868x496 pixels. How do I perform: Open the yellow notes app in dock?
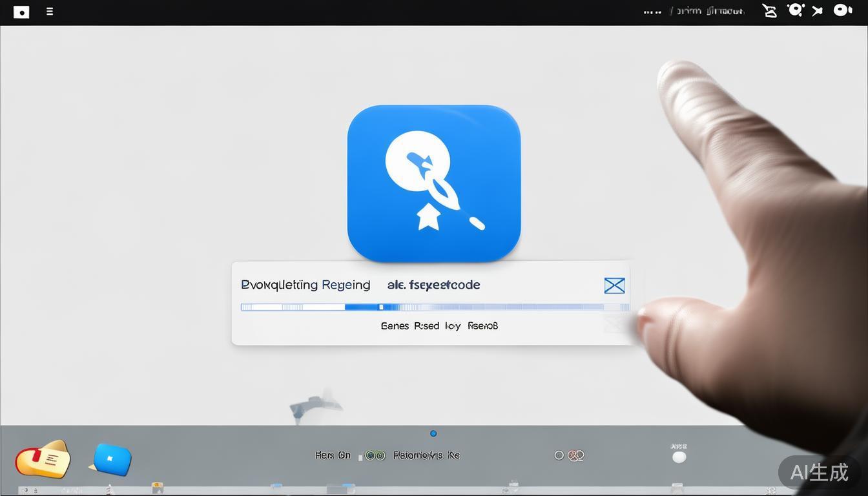click(x=43, y=459)
